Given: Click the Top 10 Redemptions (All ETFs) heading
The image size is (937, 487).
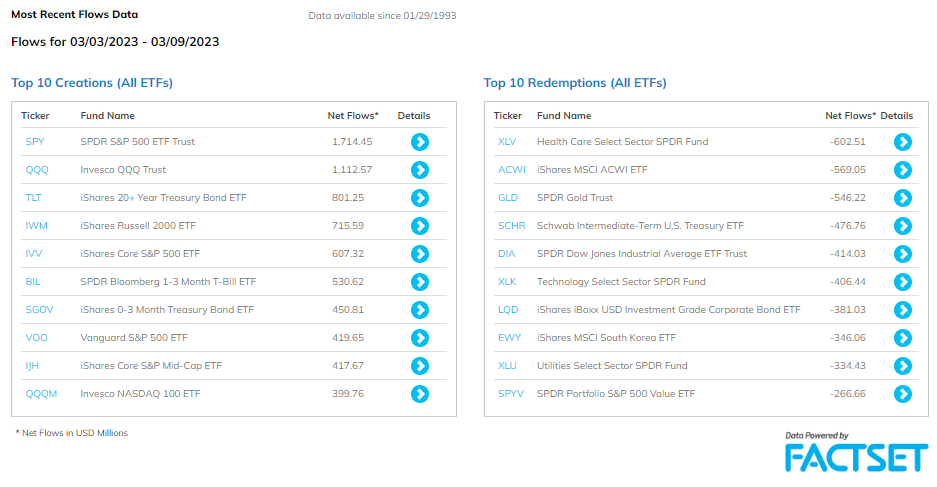Looking at the screenshot, I should click(575, 83).
